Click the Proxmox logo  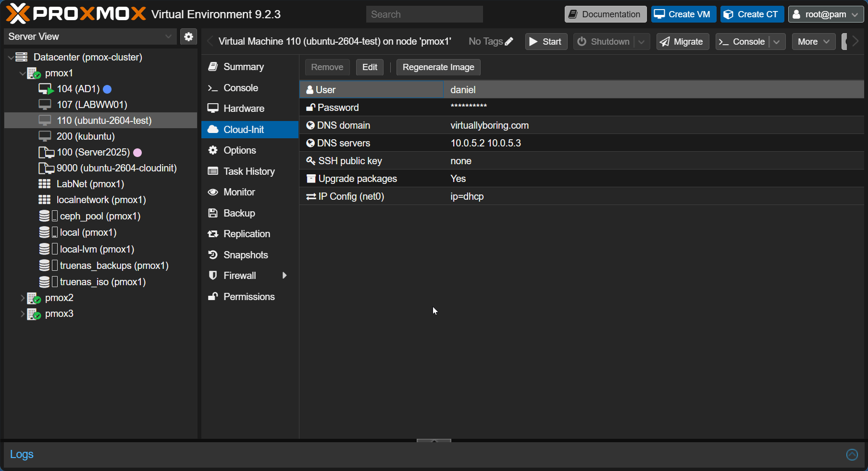pos(76,13)
